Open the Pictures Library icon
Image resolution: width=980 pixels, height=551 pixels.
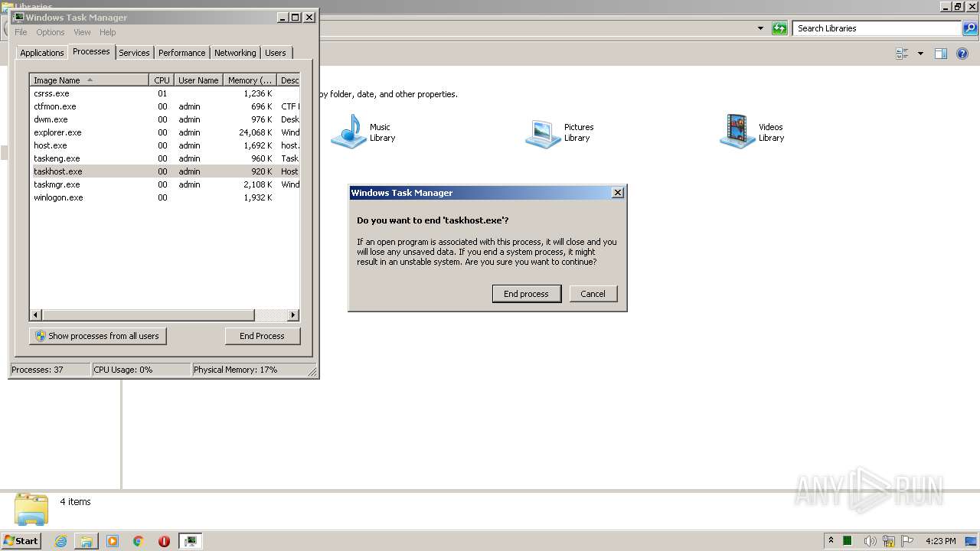coord(544,132)
